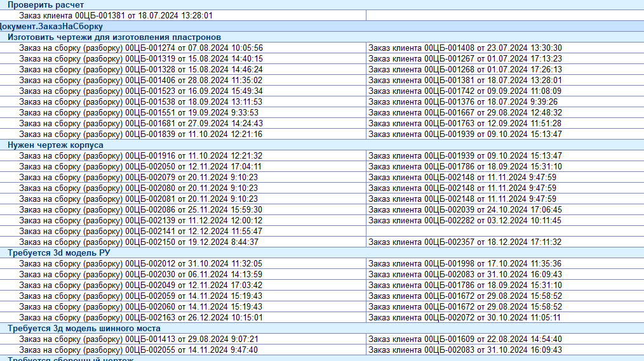
Task: Open Заказ на сборку 00ЦБ-002081
Action: click(x=139, y=199)
